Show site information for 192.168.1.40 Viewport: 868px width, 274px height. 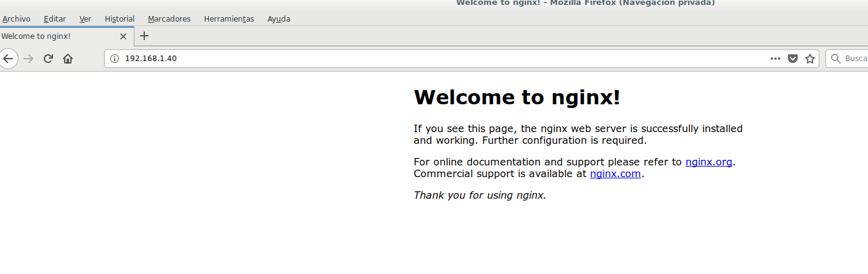click(x=114, y=59)
